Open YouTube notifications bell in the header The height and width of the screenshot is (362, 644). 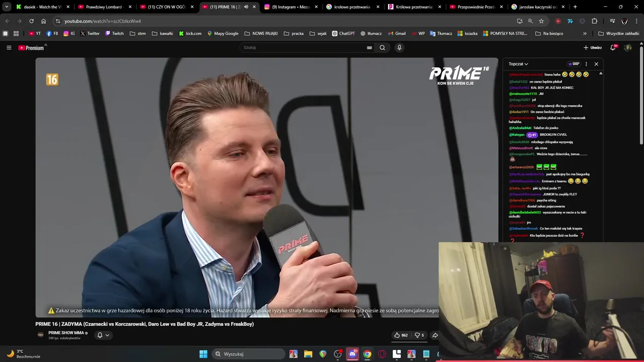coord(613,47)
